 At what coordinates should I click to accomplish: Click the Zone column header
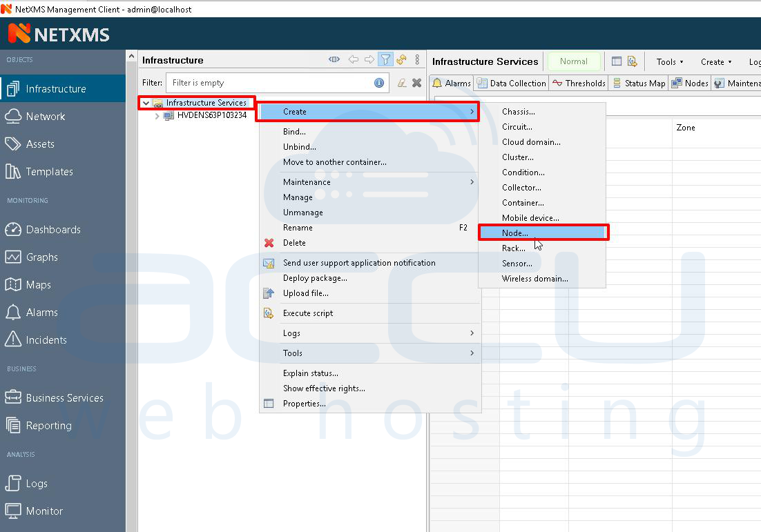[x=685, y=128]
